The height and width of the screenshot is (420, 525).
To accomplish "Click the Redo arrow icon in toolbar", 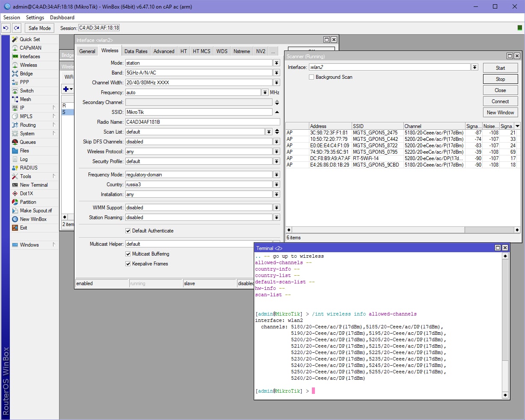I will point(16,28).
